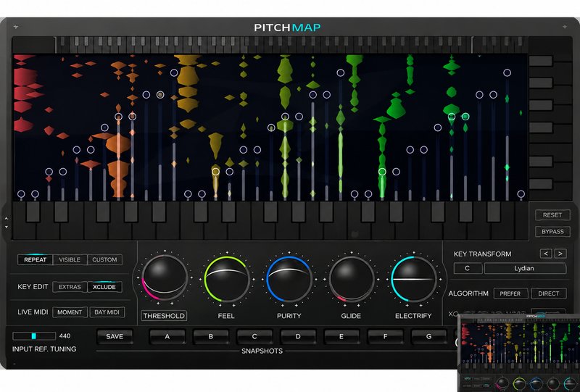
Task: Toggle the PREFER algorithm option
Action: (510, 293)
